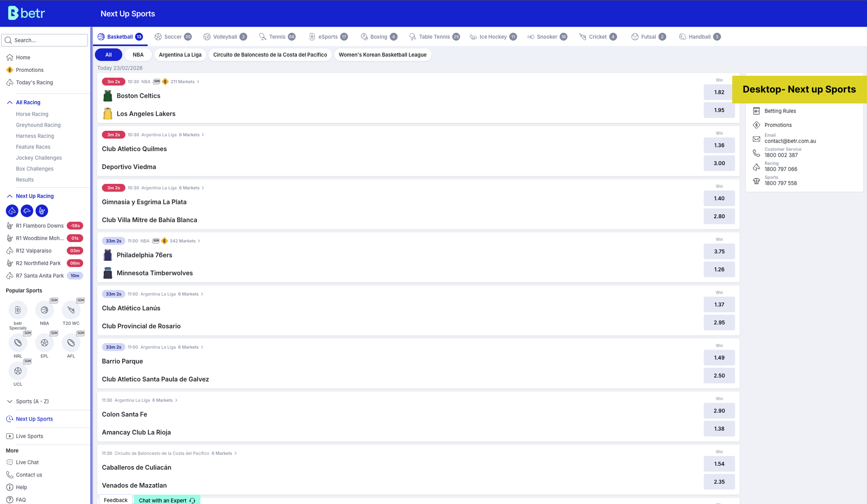The height and width of the screenshot is (504, 867).
Task: Select the UCL soccer icon
Action: (18, 371)
